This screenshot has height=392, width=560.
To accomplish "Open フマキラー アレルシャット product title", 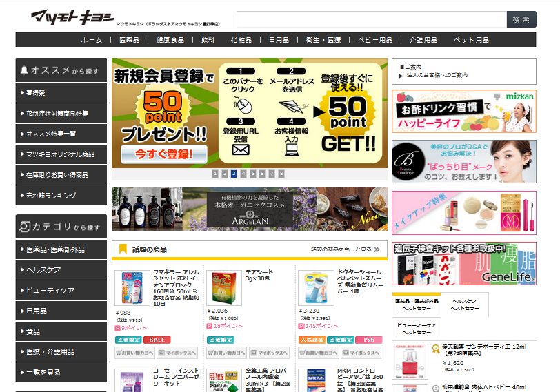I will (176, 288).
